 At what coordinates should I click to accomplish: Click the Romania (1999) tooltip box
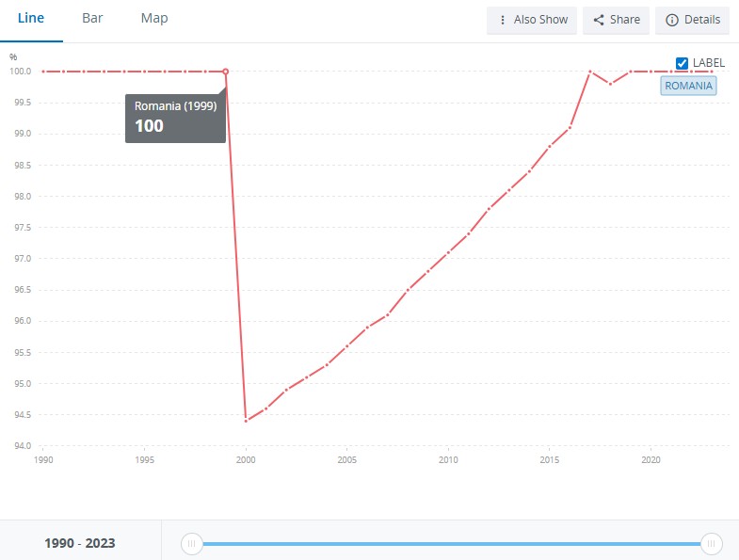tap(175, 117)
